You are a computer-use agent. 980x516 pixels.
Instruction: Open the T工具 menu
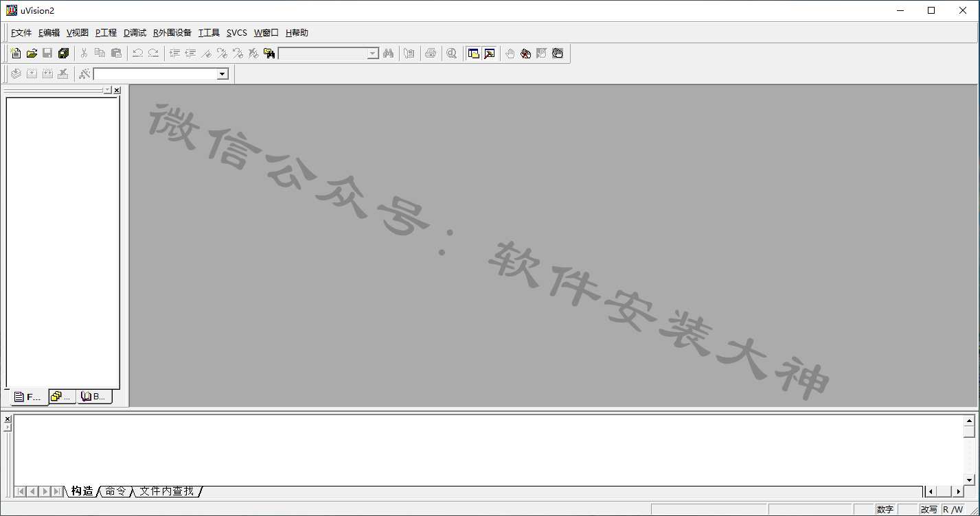209,33
